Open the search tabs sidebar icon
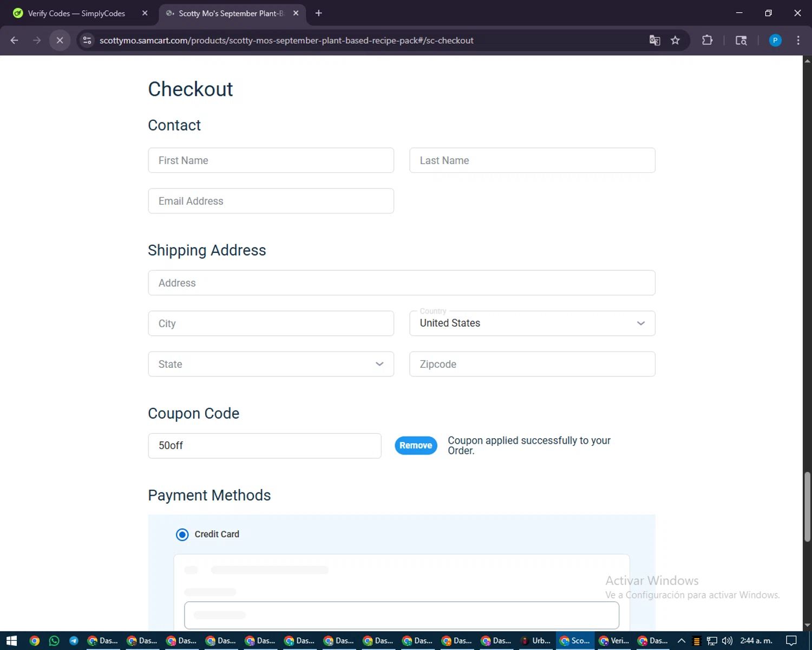This screenshot has height=650, width=812. coord(741,40)
